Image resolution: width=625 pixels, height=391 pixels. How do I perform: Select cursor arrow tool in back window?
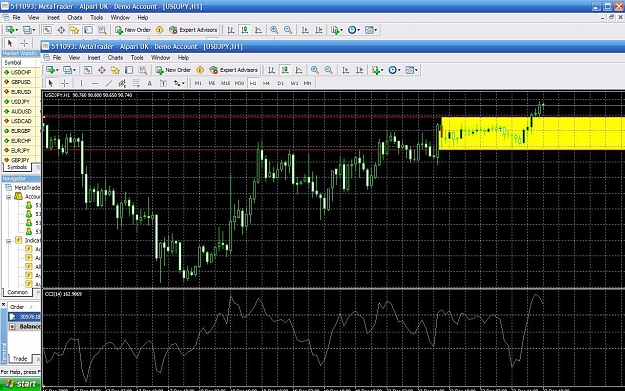click(10, 43)
